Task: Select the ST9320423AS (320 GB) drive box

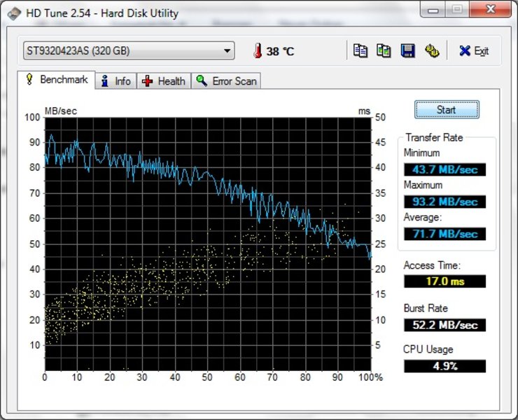Action: pyautogui.click(x=129, y=50)
